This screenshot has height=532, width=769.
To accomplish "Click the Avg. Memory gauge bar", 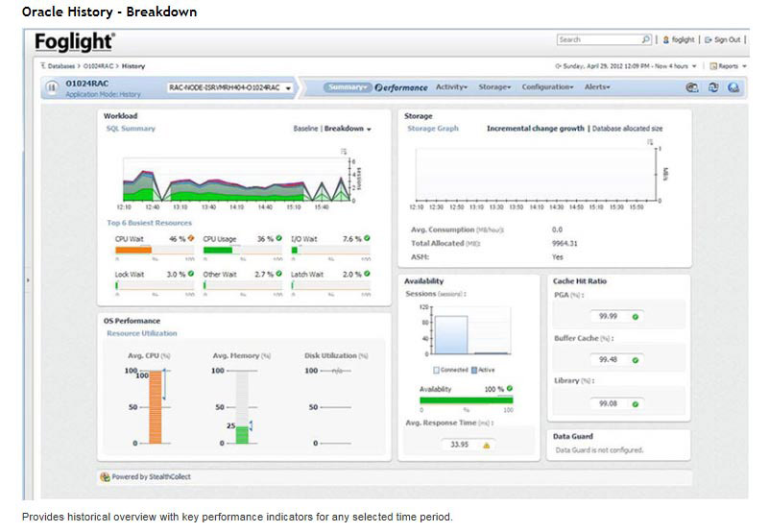I will (x=242, y=407).
